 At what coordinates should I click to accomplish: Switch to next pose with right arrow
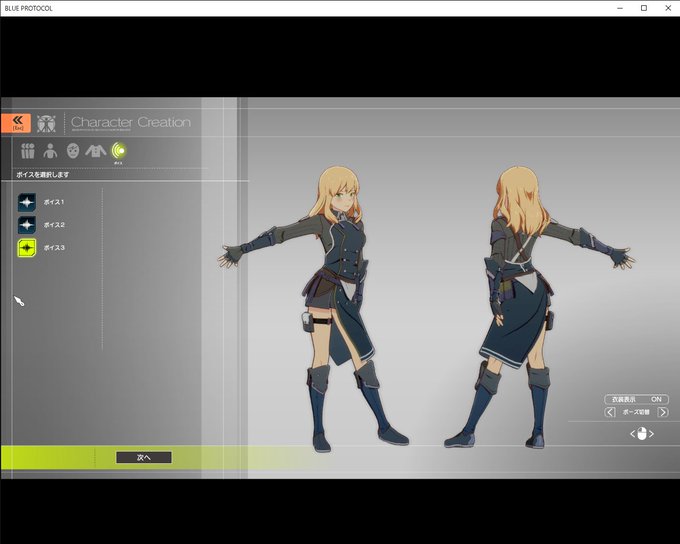click(x=663, y=412)
